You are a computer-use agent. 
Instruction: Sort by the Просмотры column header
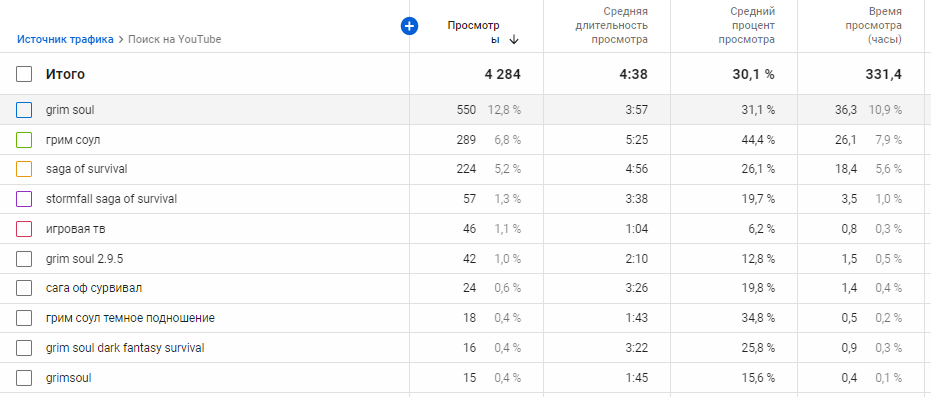click(x=474, y=33)
